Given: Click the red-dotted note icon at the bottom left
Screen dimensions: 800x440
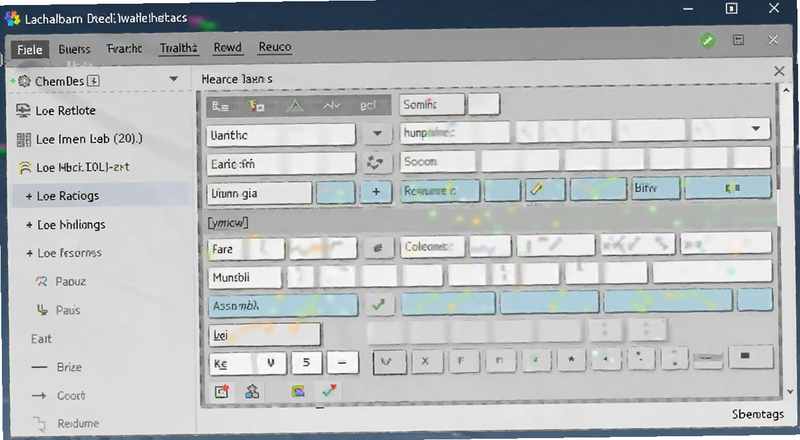Looking at the screenshot, I should point(221,392).
